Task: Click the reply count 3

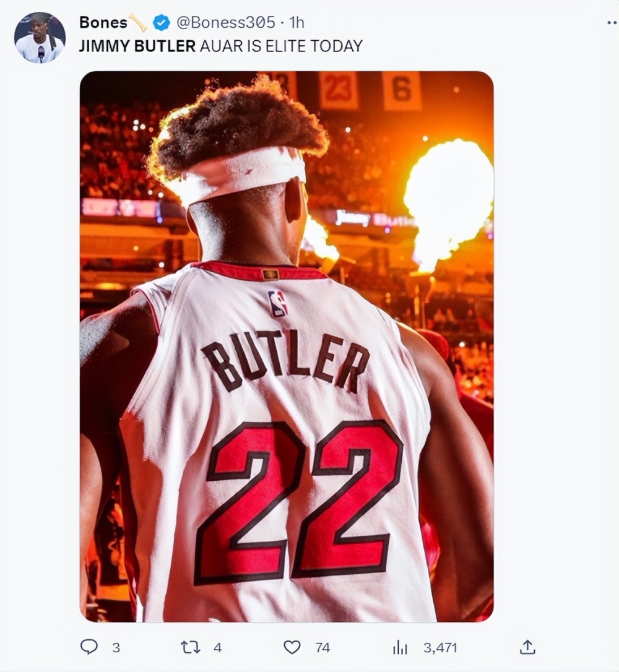Action: click(x=116, y=648)
